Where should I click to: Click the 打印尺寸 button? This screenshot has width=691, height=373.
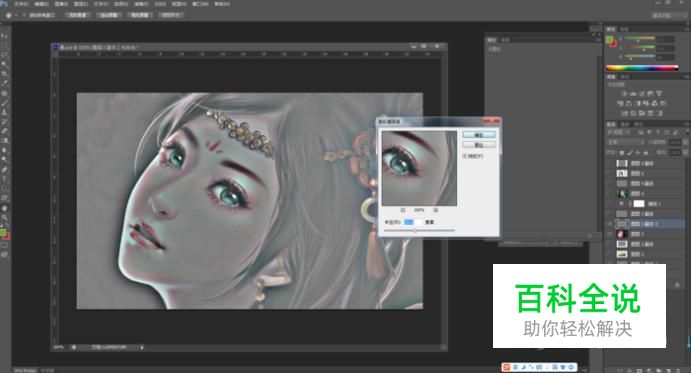[x=171, y=15]
